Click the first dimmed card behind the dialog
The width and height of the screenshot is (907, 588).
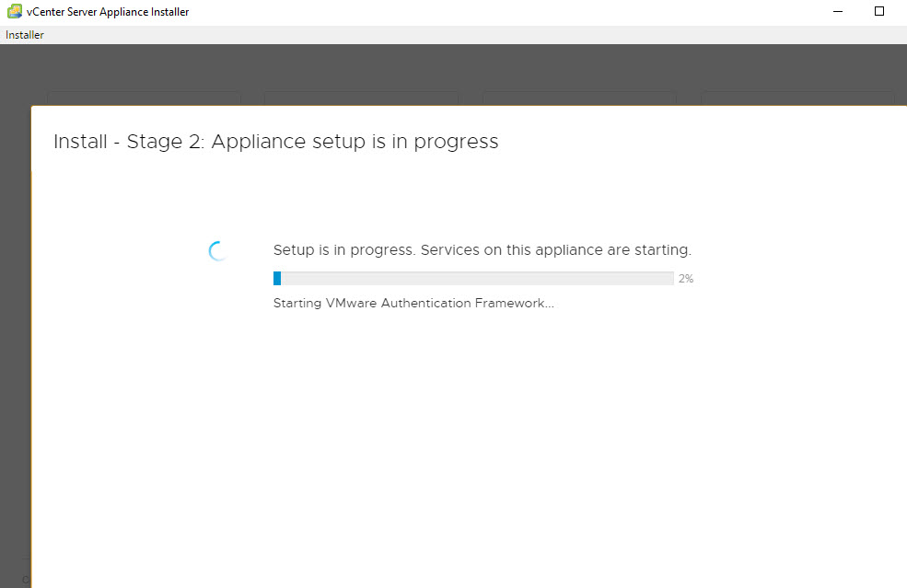point(144,98)
